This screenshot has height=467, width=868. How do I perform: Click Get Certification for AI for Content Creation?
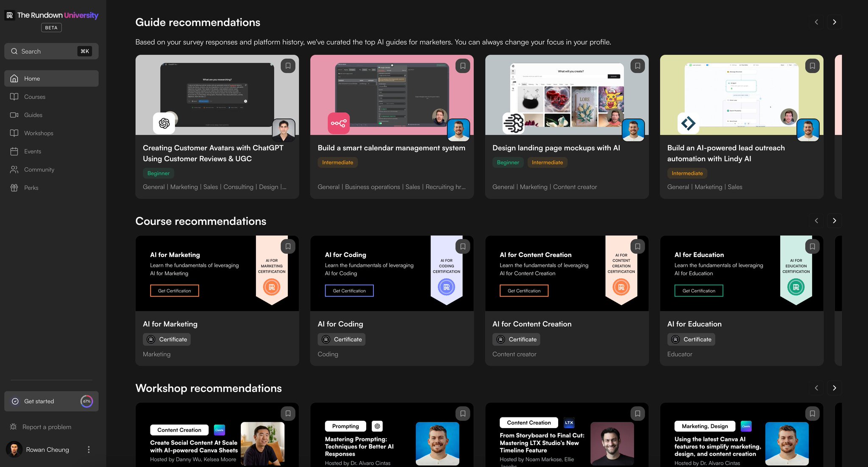pyautogui.click(x=524, y=290)
